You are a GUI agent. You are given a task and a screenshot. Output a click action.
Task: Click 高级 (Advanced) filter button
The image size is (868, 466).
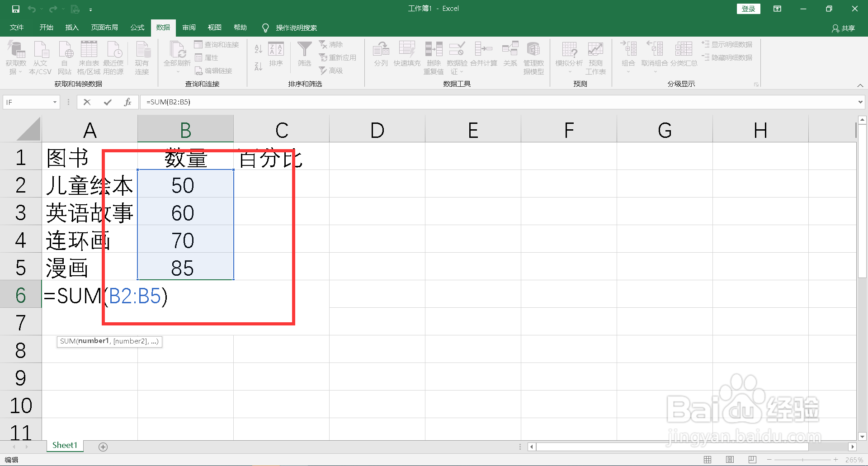click(331, 71)
